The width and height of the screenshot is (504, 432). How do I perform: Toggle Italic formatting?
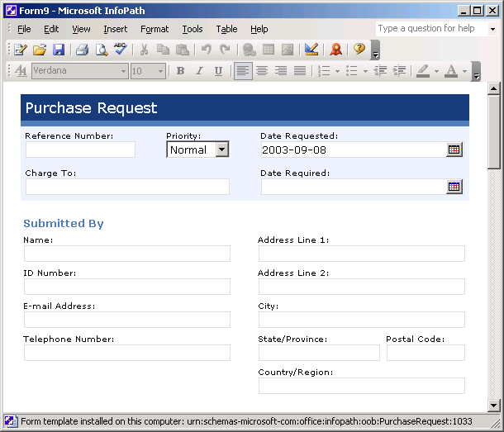[x=200, y=71]
